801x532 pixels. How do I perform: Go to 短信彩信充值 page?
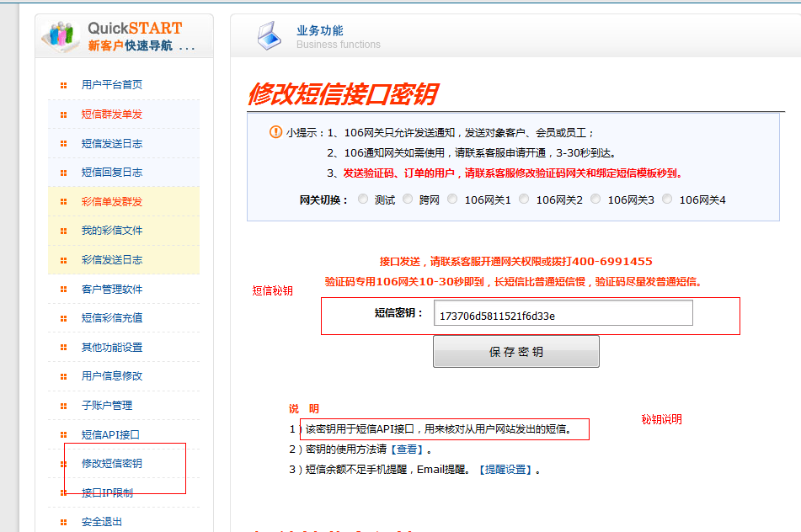point(112,318)
